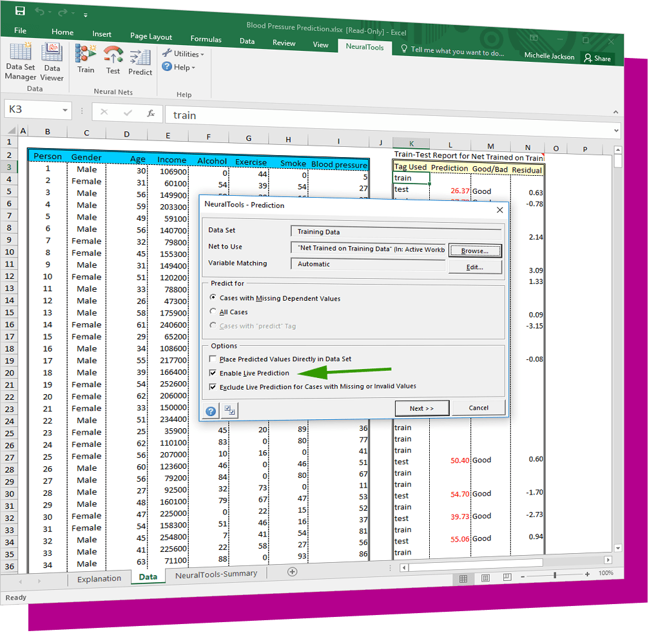
Task: Open the NeuralTools-Summary sheet tab
Action: pos(216,574)
